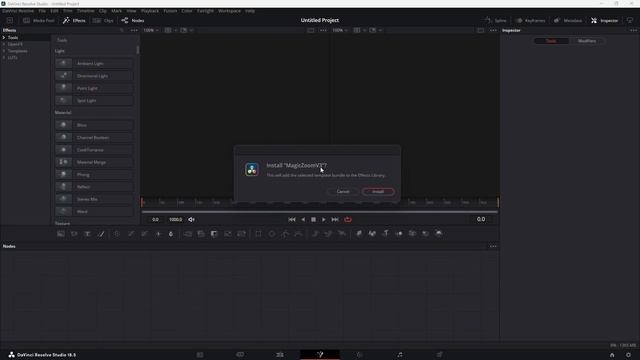
Task: Click the render end field 1000.0
Action: point(176,220)
